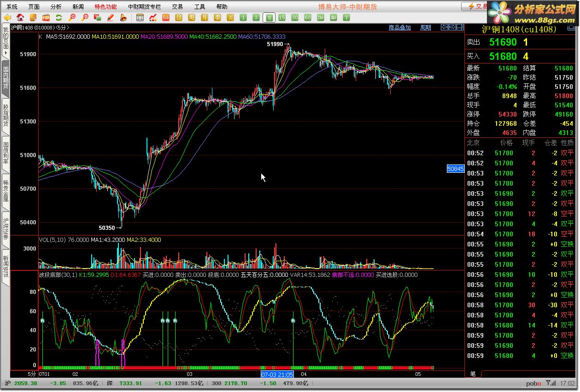Viewport: 580px width, 392px height.
Task: Click the 持仓 value 127968
Action: tap(505, 123)
